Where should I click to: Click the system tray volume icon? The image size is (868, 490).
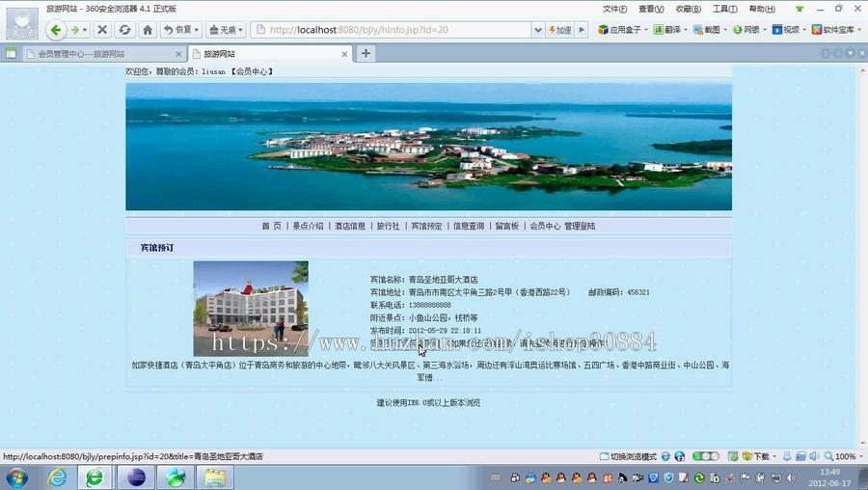pos(791,477)
